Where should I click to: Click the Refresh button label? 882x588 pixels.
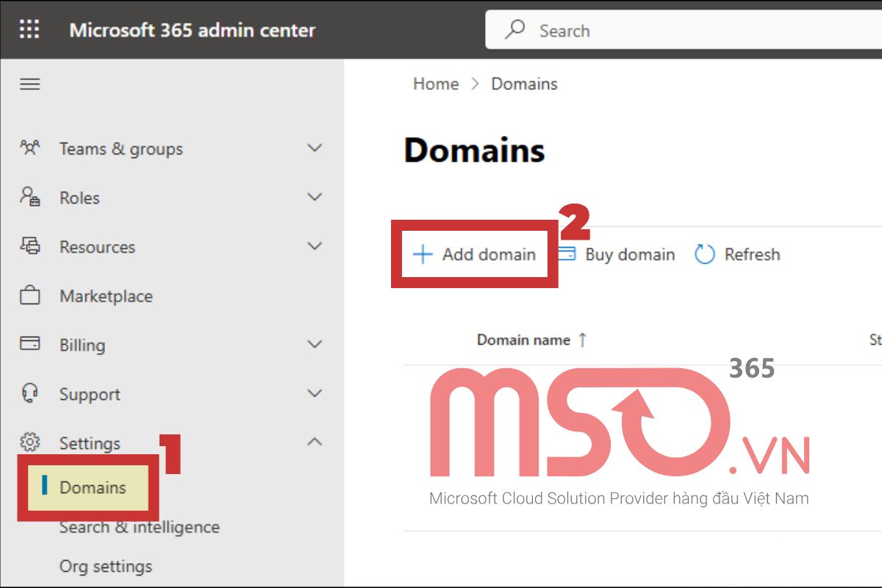coord(752,254)
